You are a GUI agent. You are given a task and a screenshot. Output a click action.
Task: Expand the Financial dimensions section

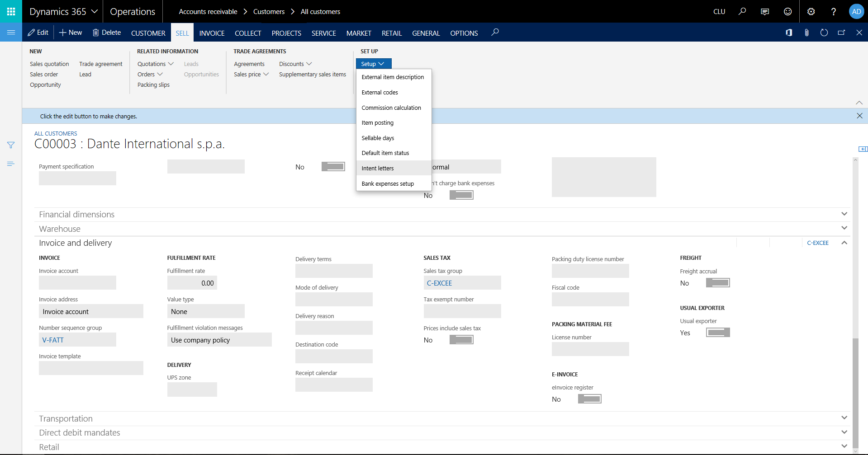(x=442, y=214)
